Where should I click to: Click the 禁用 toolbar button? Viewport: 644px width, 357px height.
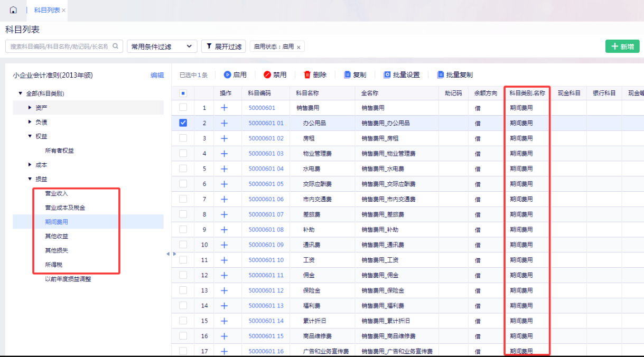coord(275,75)
